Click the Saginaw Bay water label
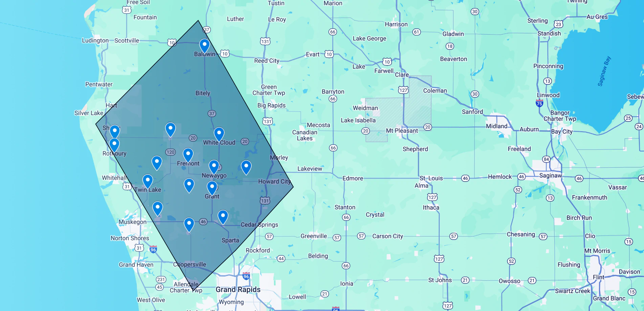Viewport: 644px width, 311px height. point(604,71)
